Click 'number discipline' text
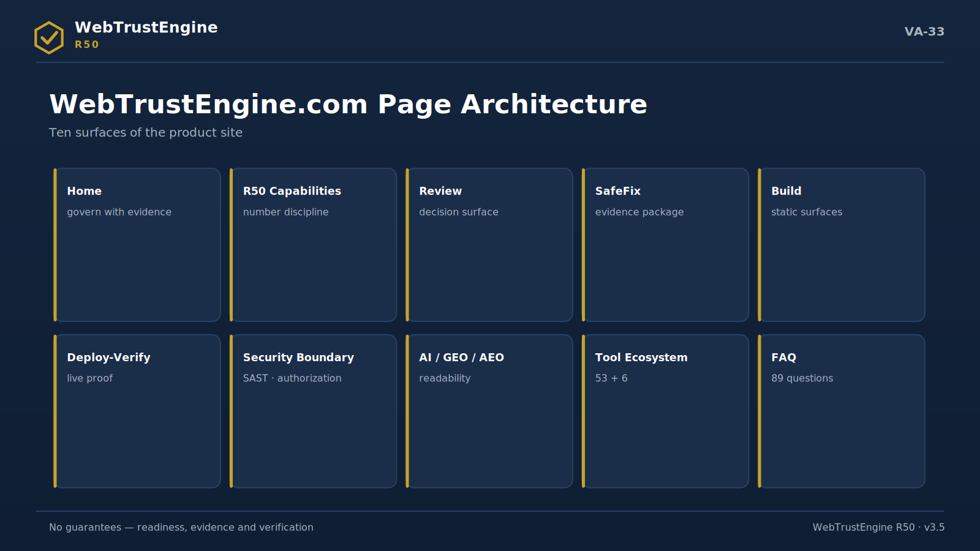The image size is (980, 551). (286, 212)
